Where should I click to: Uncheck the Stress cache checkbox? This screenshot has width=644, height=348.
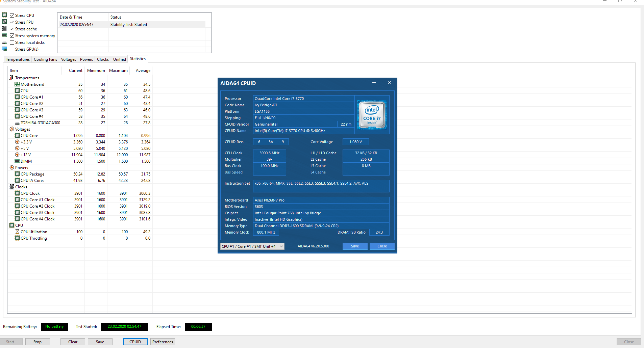pyautogui.click(x=12, y=29)
